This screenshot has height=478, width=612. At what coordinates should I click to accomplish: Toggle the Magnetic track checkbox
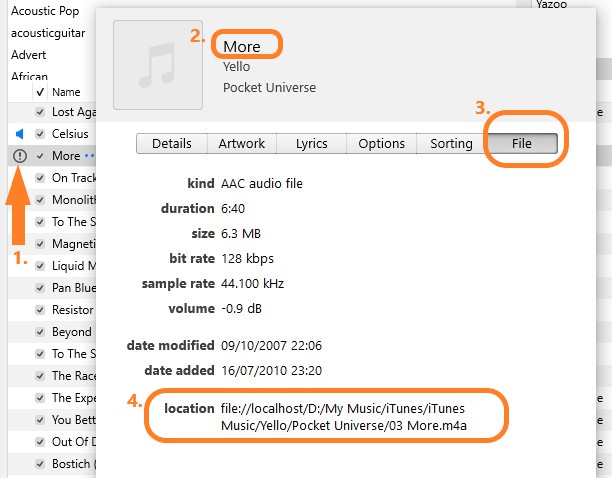(40, 244)
